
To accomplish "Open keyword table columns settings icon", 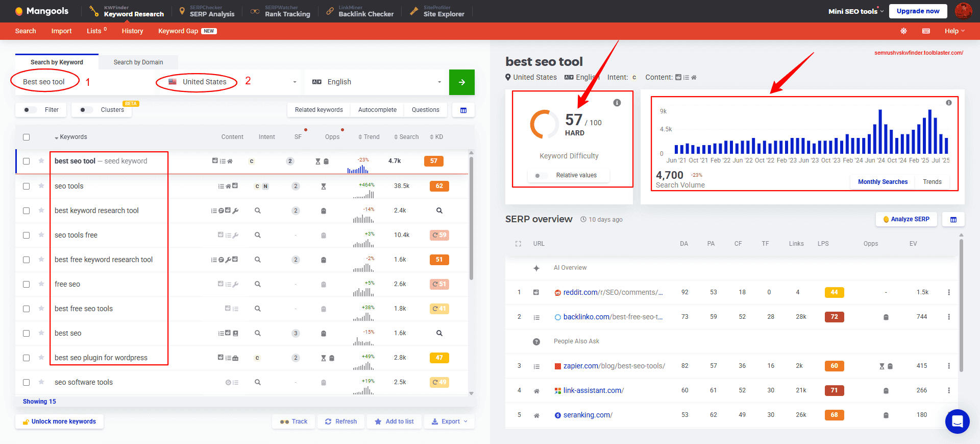I will (x=463, y=110).
